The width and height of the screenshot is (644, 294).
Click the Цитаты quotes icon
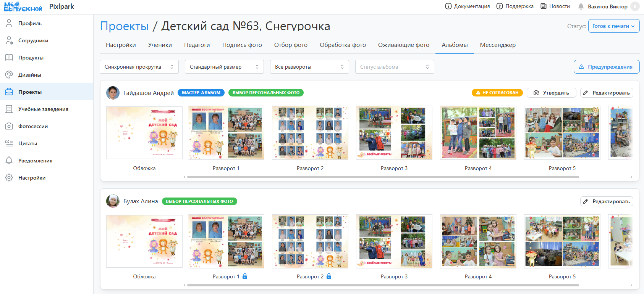[x=9, y=143]
